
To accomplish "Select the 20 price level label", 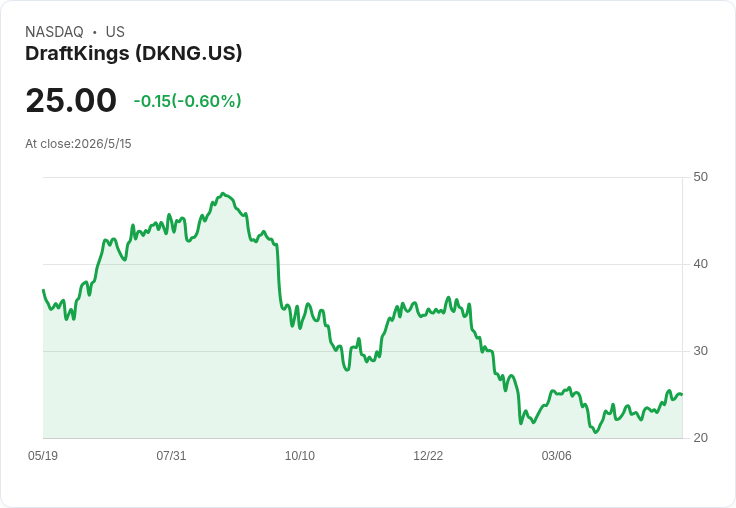I will click(x=700, y=438).
